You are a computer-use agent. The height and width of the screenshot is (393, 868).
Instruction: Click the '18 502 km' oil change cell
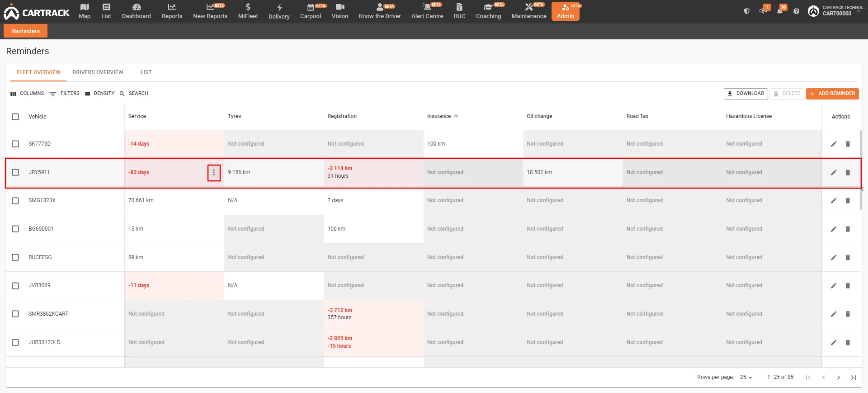pyautogui.click(x=573, y=172)
